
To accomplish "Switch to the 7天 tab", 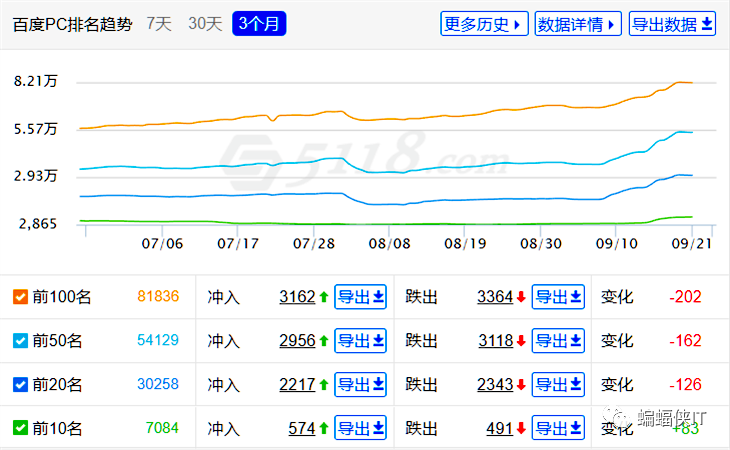I will (x=159, y=24).
